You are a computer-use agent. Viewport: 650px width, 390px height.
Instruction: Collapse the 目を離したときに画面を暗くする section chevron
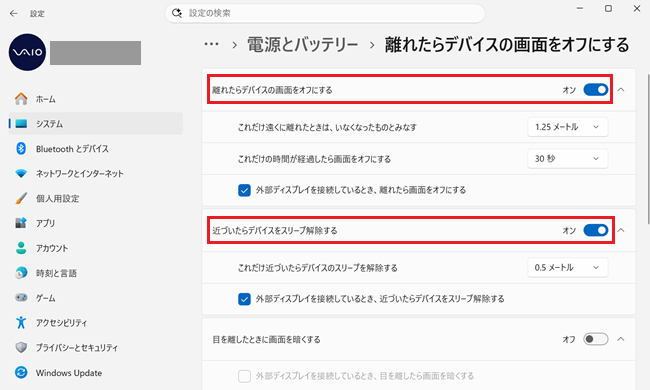(621, 339)
